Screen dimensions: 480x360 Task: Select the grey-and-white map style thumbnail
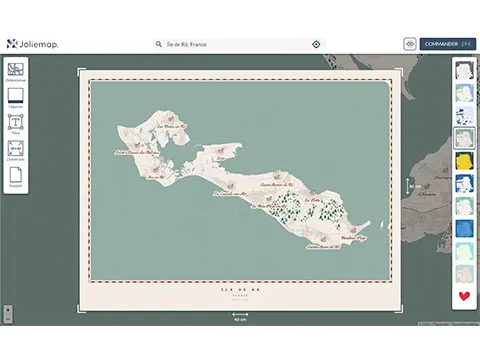click(x=464, y=70)
